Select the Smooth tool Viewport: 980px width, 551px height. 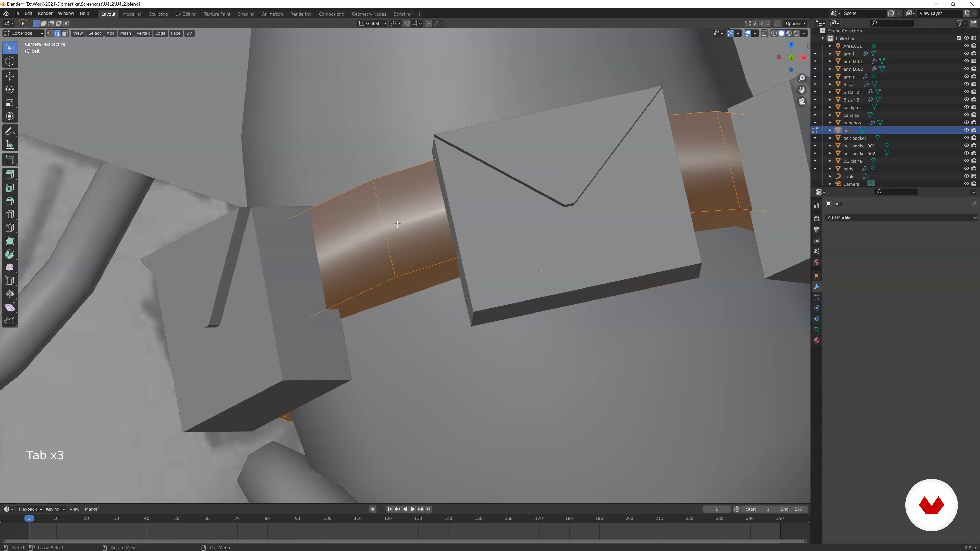[9, 267]
